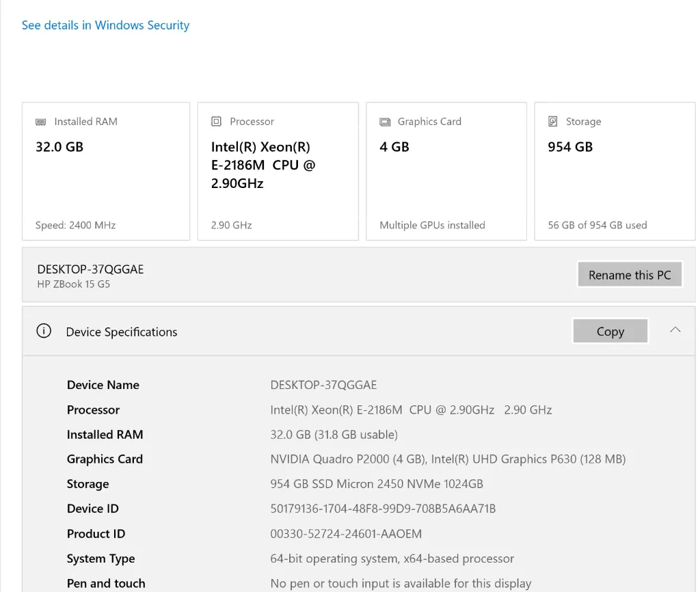This screenshot has height=592, width=700.
Task: Click the Processor chip icon
Action: (216, 122)
